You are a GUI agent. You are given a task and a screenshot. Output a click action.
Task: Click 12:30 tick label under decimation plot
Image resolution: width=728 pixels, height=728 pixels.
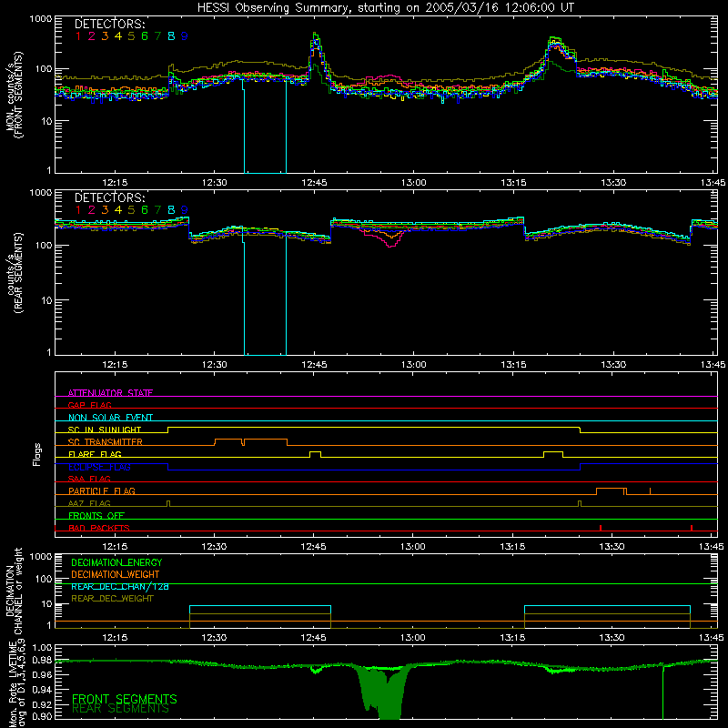click(x=214, y=638)
